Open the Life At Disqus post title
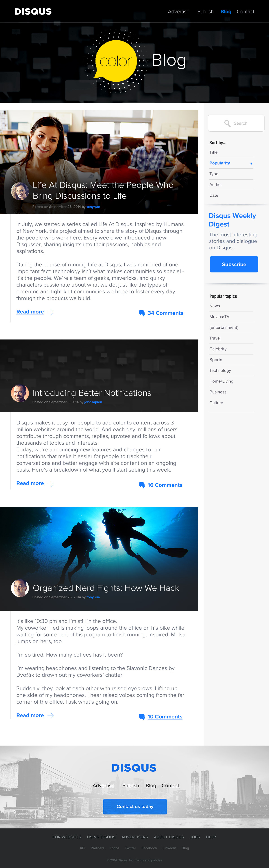This screenshot has width=269, height=868. click(103, 190)
